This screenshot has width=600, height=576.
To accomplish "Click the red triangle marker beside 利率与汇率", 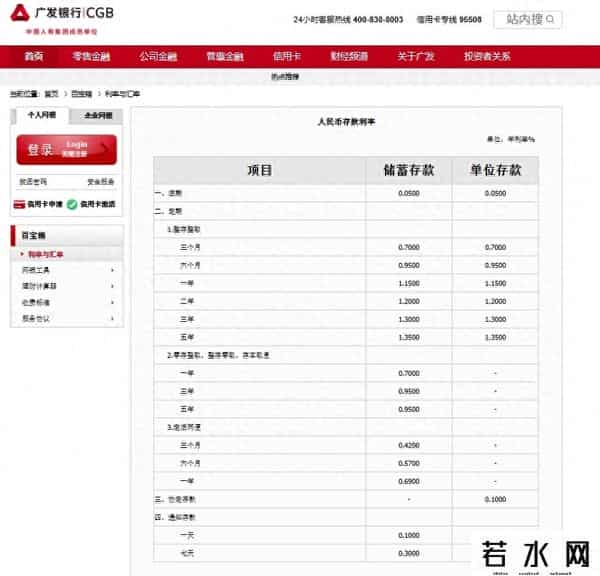I will [x=22, y=254].
